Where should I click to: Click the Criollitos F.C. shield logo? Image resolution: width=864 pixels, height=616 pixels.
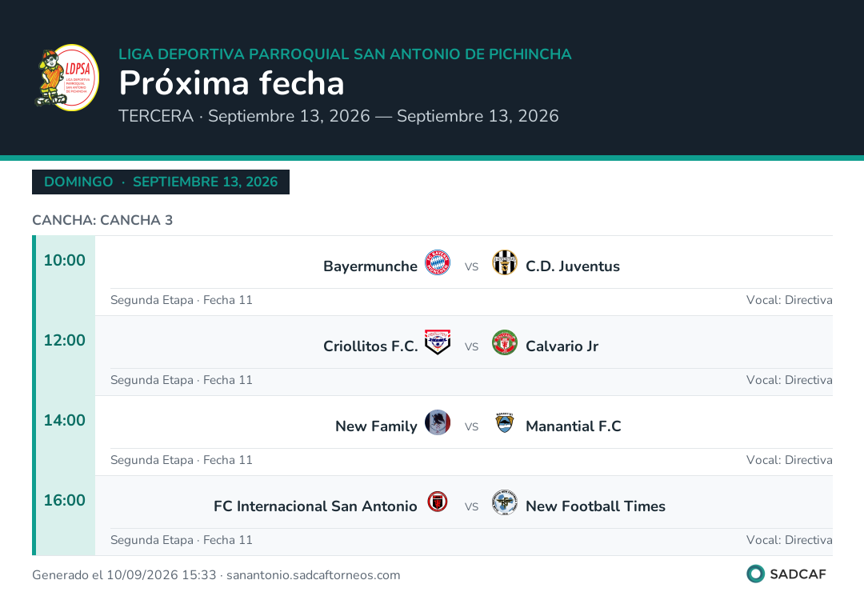(438, 342)
